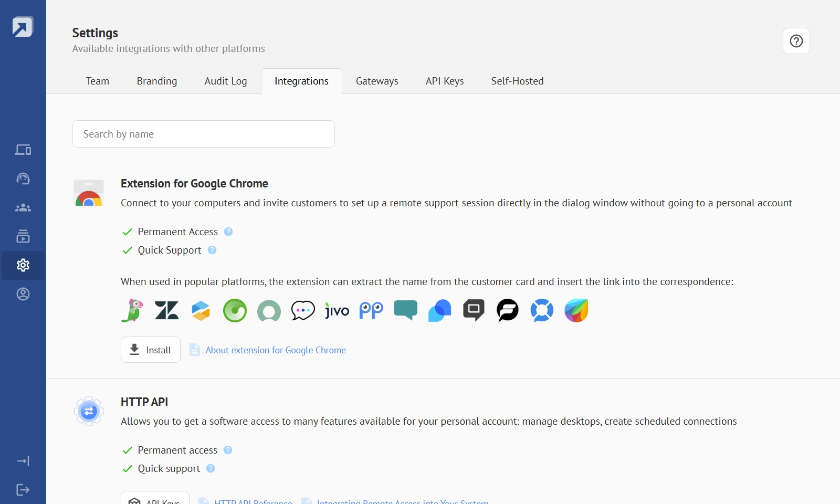Screen dimensions: 840x504
Task: Click the devices icon in sidebar
Action: coord(23,150)
